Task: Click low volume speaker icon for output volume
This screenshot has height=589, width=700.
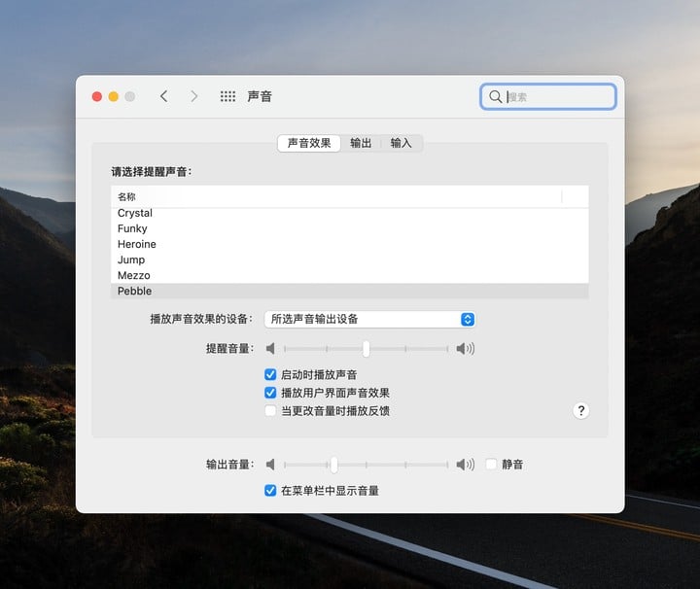Action: click(271, 465)
